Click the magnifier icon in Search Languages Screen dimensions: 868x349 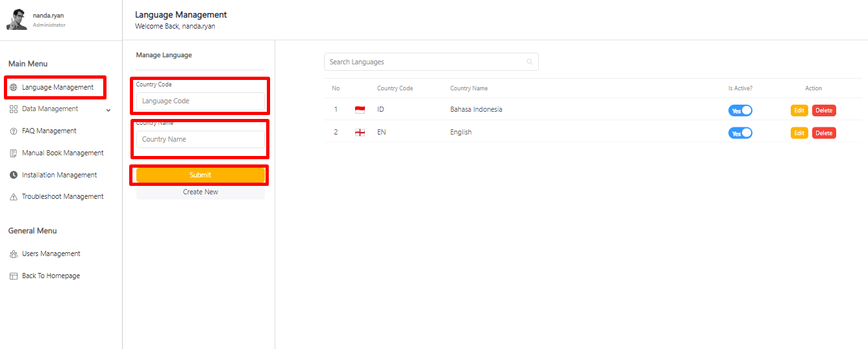(x=529, y=62)
